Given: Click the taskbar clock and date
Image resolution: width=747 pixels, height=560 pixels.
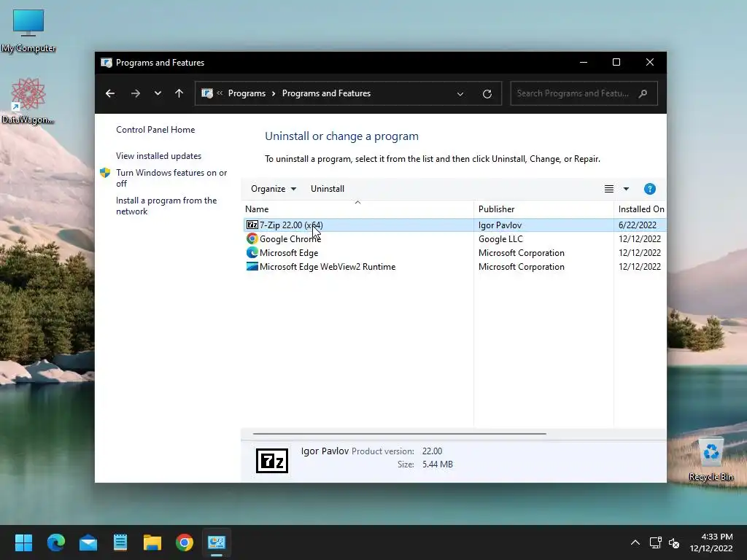Looking at the screenshot, I should tap(711, 542).
